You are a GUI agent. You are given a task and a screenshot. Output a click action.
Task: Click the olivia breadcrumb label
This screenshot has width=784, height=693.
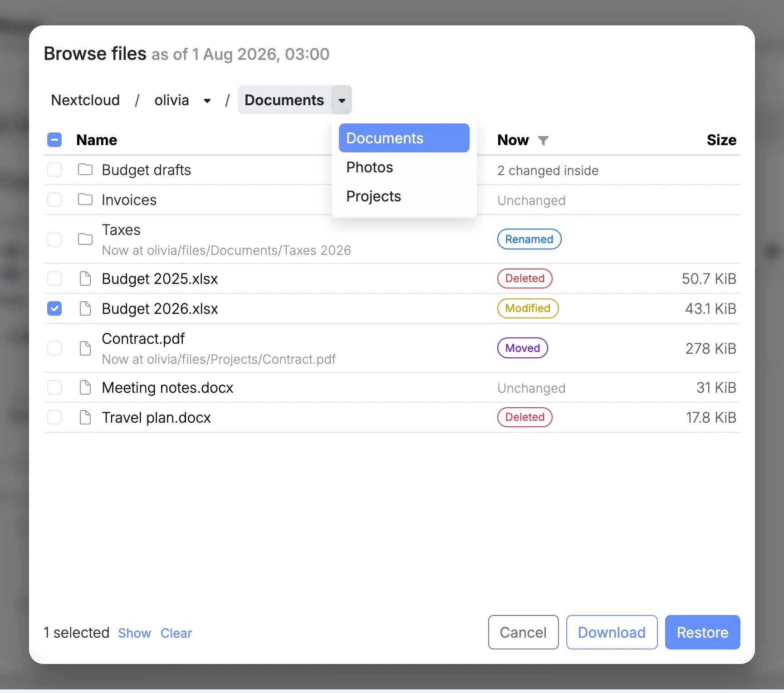tap(171, 100)
